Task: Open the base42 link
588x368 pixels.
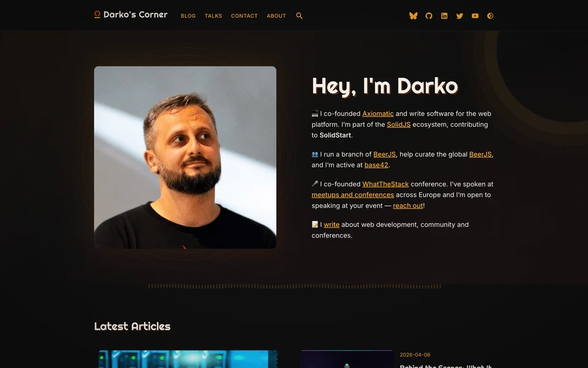Action: click(x=376, y=165)
